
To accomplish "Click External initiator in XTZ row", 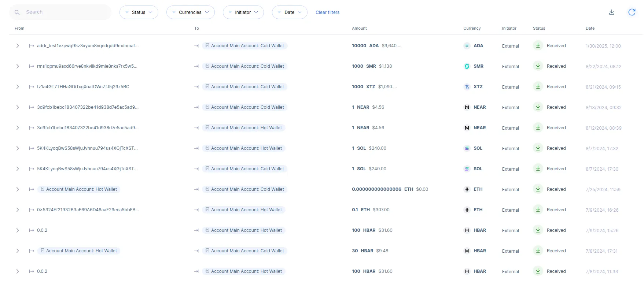I will (511, 87).
